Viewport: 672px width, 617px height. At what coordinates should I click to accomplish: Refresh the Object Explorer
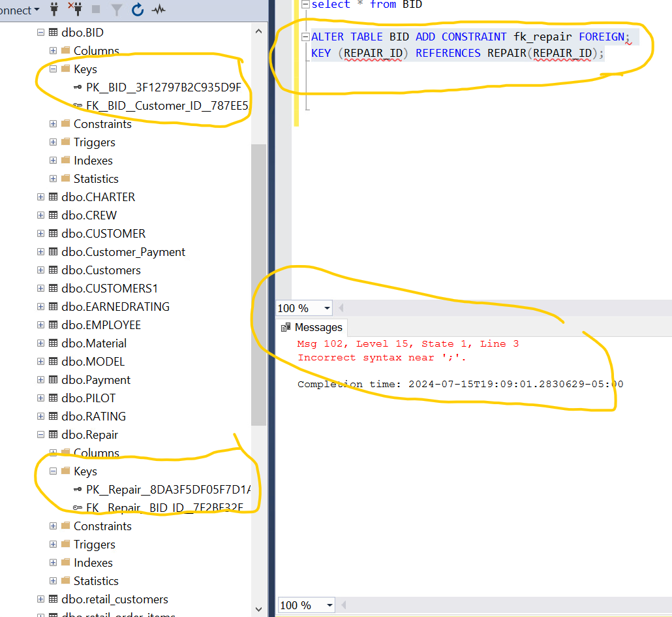coord(136,10)
